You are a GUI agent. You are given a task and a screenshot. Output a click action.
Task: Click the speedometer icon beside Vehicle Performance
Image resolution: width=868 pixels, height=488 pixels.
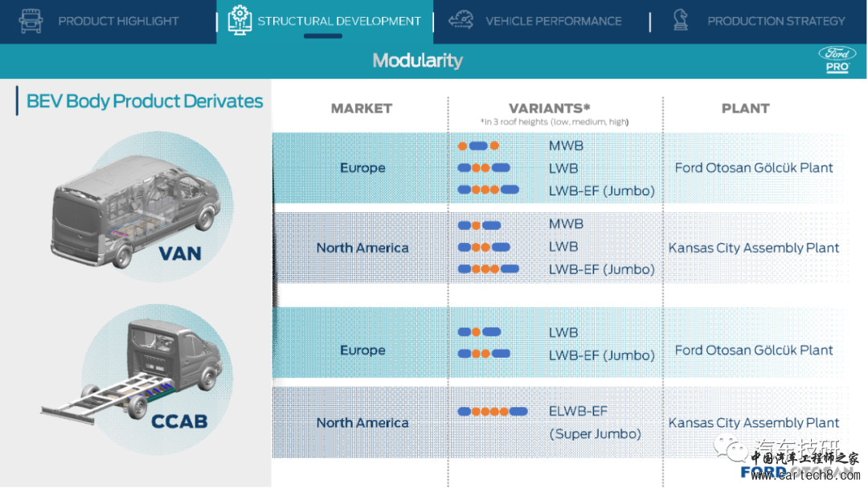[x=461, y=21]
